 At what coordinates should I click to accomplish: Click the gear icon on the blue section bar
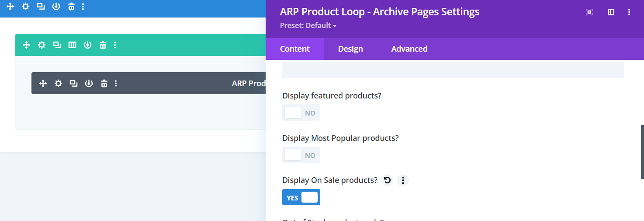(x=26, y=7)
